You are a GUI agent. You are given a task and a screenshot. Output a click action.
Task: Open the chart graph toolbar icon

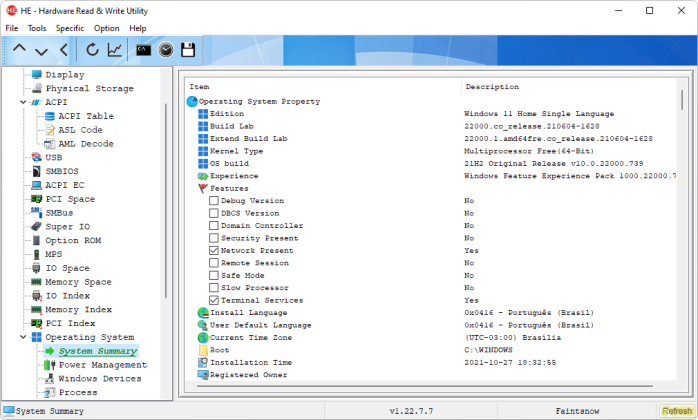tap(115, 49)
